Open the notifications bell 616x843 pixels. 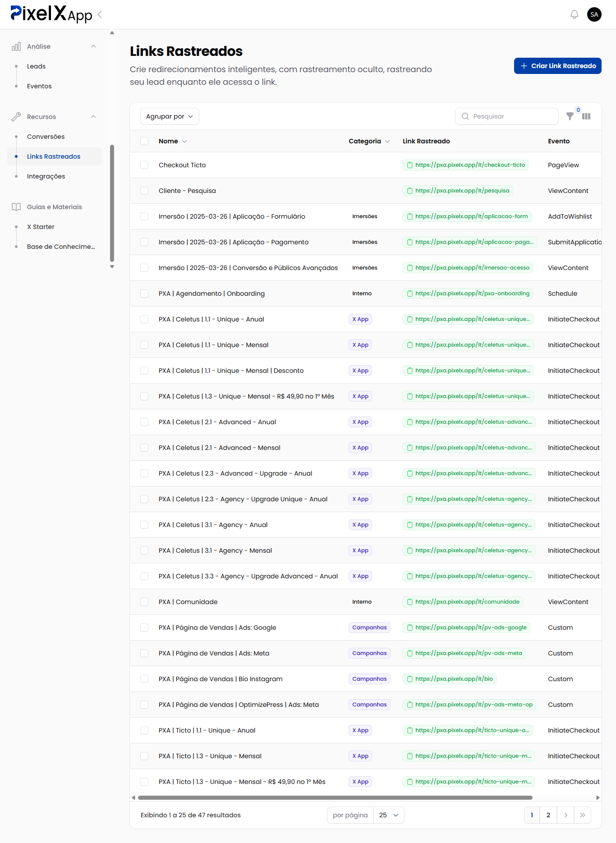(574, 14)
